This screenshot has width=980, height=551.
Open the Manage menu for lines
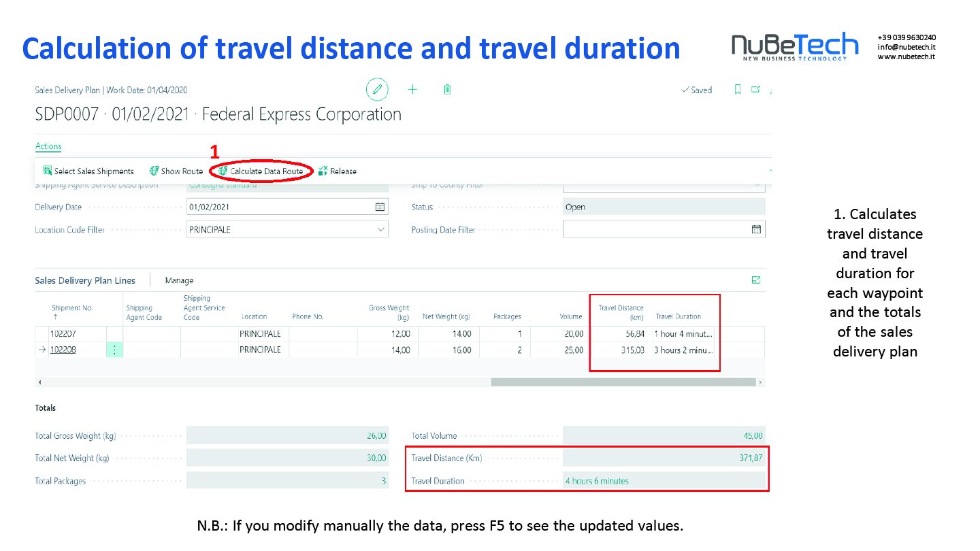(180, 280)
